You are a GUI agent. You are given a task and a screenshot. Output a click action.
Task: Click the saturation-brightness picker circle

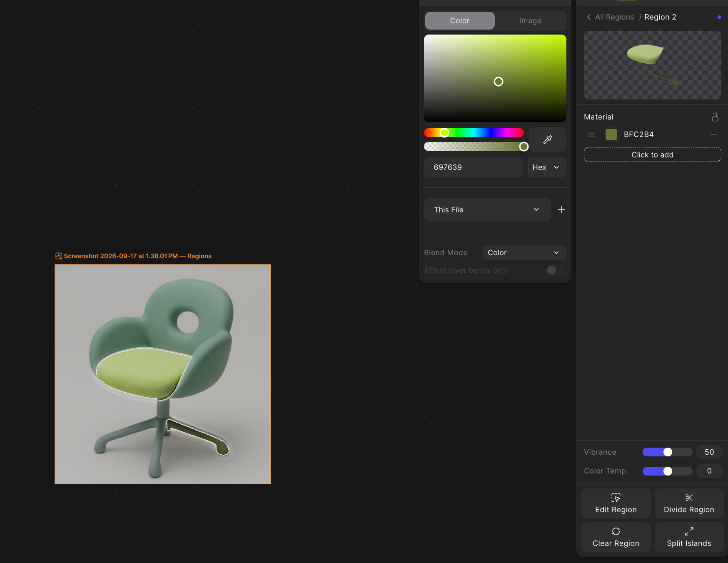coord(498,82)
